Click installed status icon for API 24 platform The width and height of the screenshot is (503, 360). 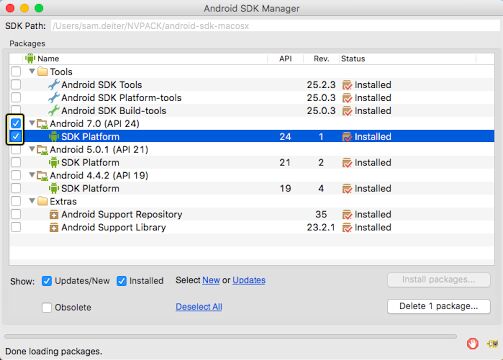(347, 137)
